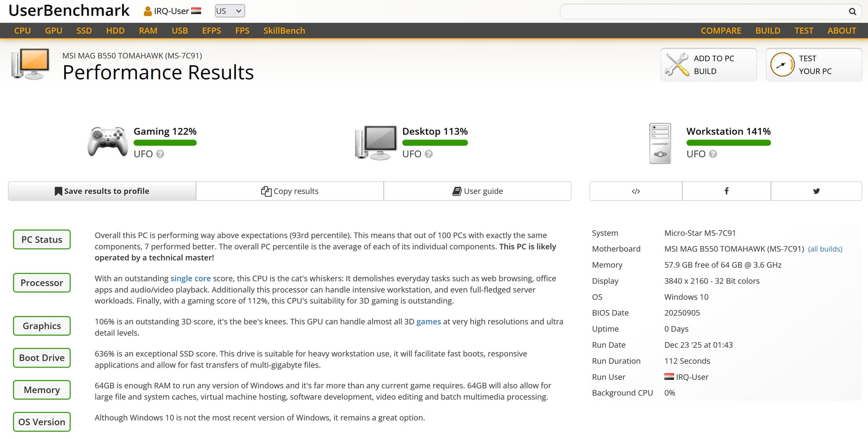Image resolution: width=868 pixels, height=439 pixels.
Task: Open the GPU menu item
Action: 53,30
